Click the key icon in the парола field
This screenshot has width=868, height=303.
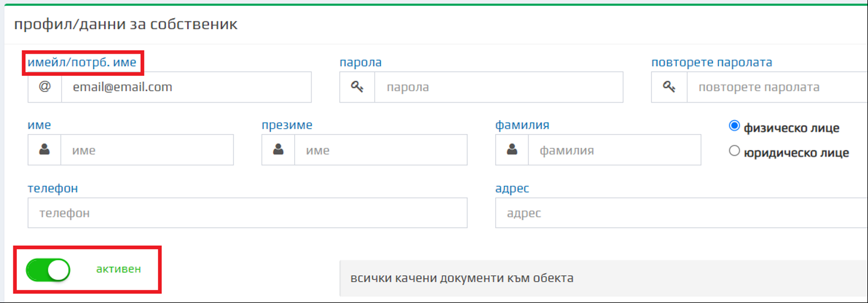357,87
